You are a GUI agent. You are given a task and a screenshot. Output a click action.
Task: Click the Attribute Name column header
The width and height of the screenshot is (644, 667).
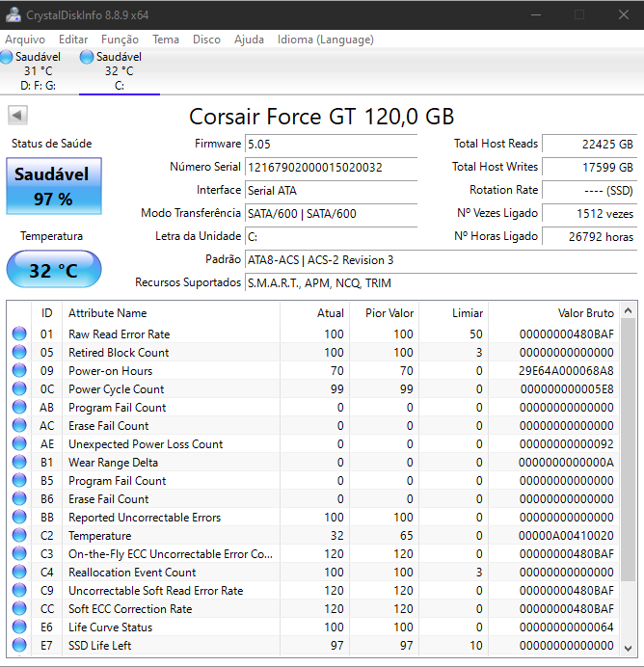tap(171, 313)
